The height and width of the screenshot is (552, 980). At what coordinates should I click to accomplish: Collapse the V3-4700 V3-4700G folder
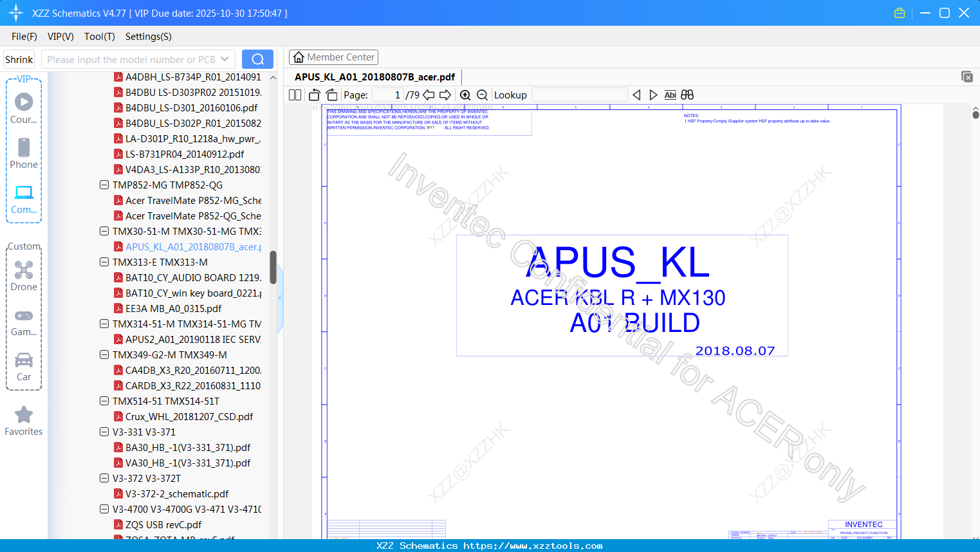(104, 510)
